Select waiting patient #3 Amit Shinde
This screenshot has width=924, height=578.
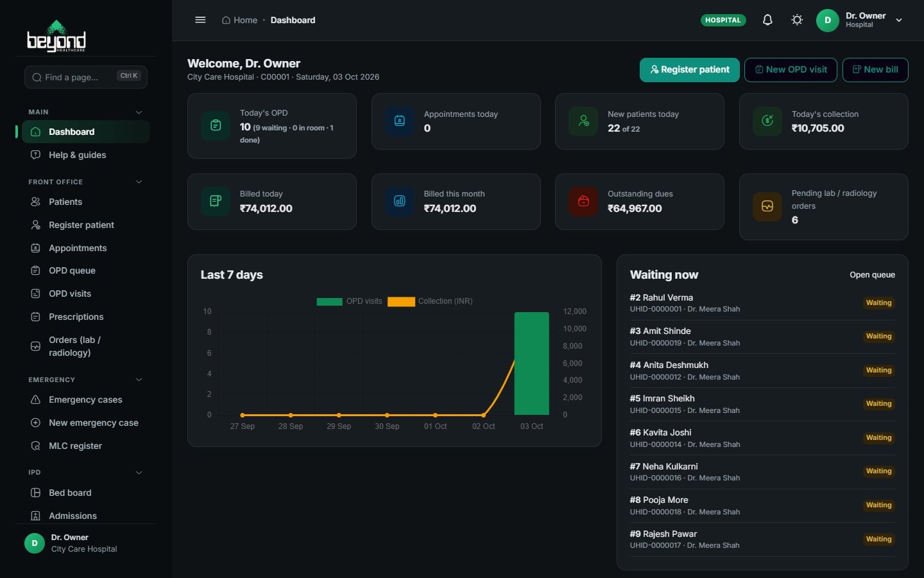(x=762, y=337)
